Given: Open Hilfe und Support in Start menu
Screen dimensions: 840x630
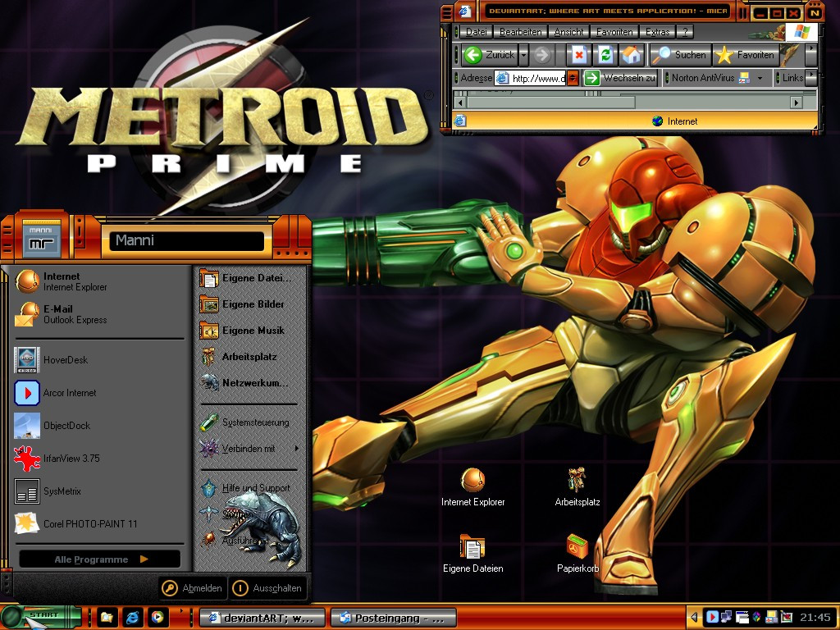Looking at the screenshot, I should (249, 487).
